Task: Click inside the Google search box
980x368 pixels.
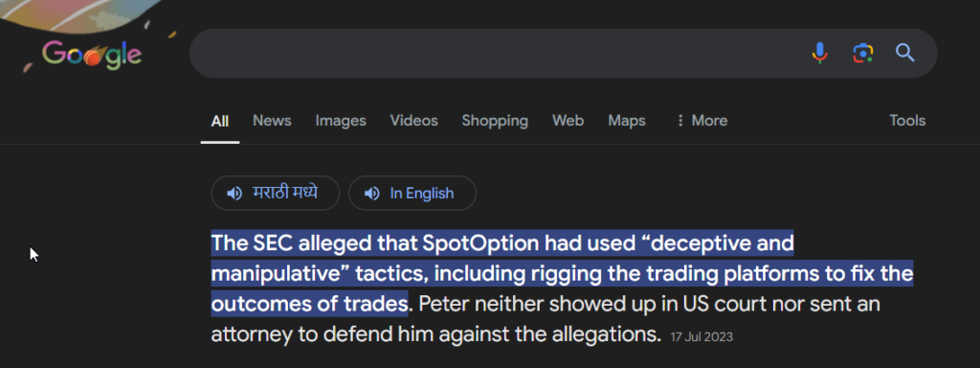Action: pyautogui.click(x=494, y=54)
